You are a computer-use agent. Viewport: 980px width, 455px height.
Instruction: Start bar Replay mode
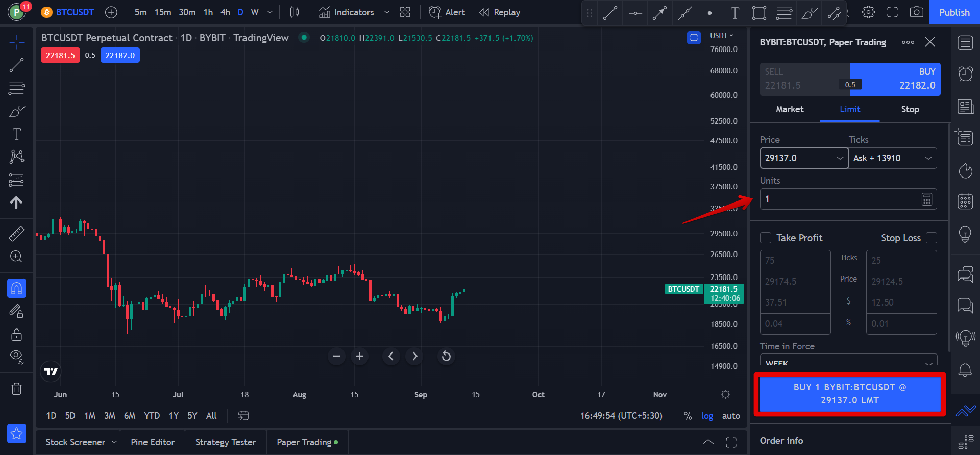(x=500, y=12)
